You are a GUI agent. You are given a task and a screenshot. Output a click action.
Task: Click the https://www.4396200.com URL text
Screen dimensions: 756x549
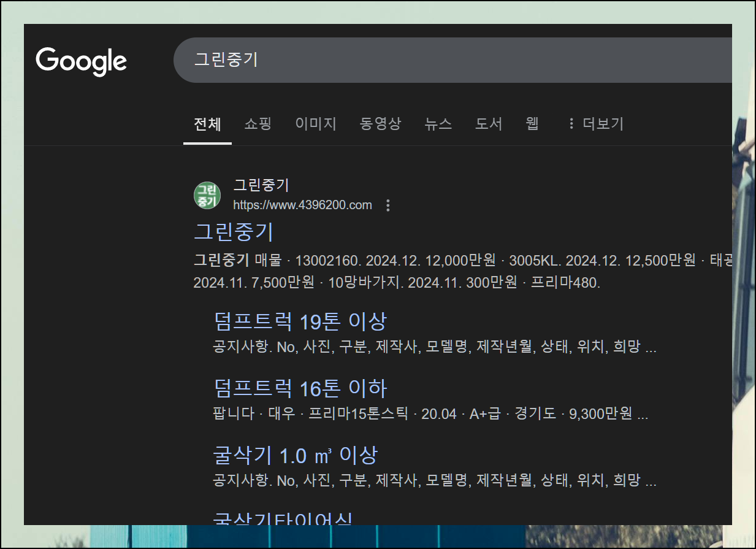303,205
